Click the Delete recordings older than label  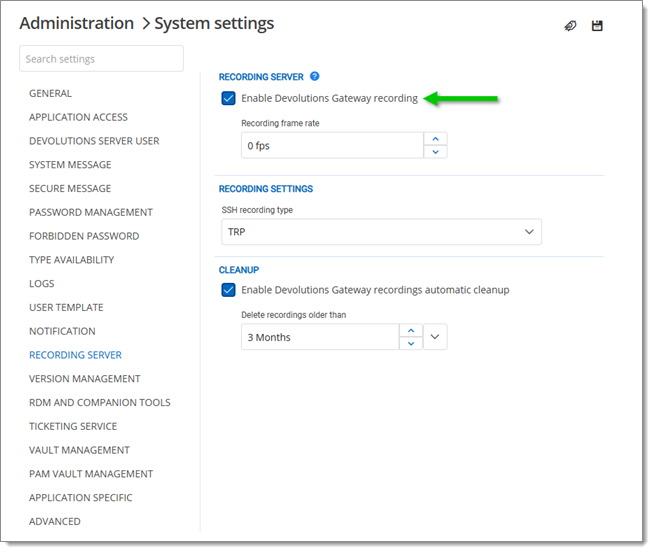coord(294,315)
